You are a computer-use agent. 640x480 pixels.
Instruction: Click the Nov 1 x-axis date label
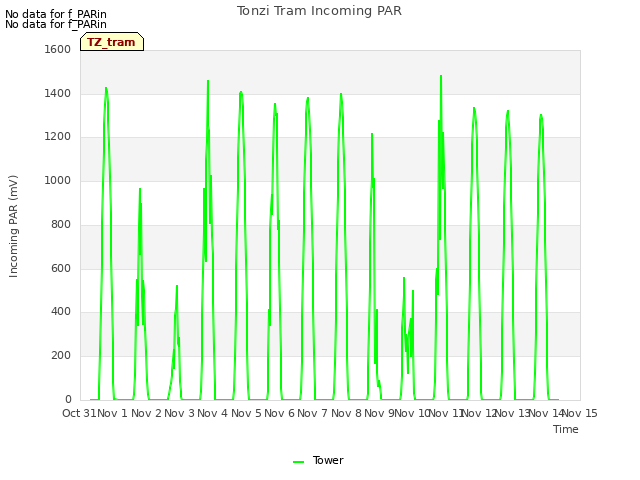pos(113,413)
